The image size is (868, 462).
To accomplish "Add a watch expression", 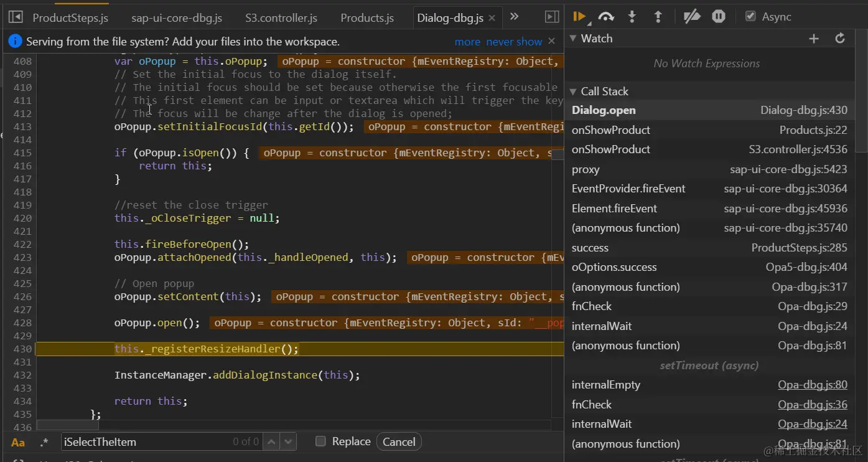I will click(814, 39).
